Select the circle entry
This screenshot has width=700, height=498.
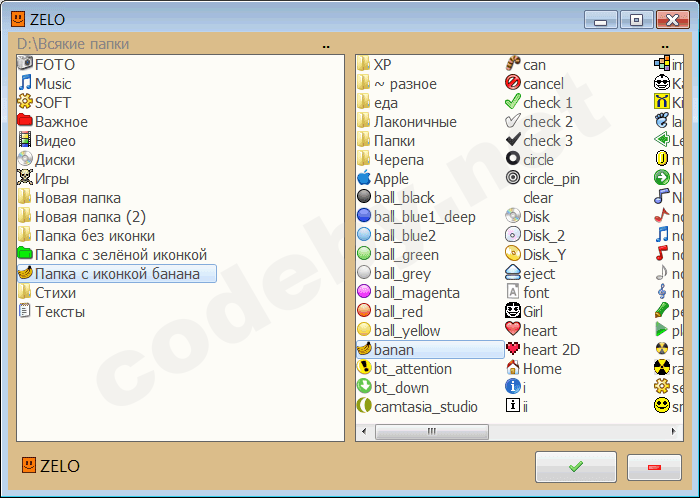(x=530, y=159)
